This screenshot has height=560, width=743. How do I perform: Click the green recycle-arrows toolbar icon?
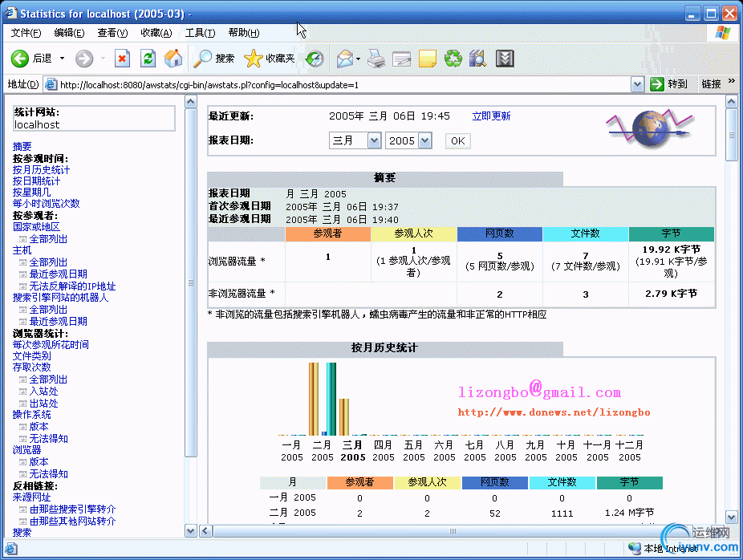(453, 59)
